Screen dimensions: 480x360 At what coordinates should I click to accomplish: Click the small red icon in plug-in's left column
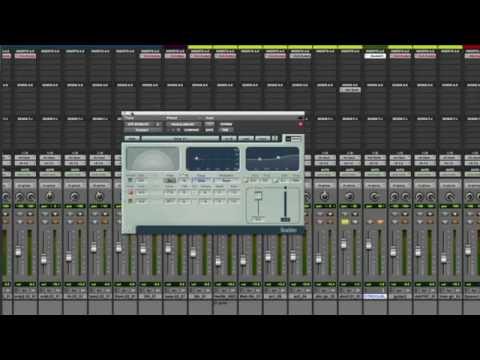pyautogui.click(x=130, y=192)
